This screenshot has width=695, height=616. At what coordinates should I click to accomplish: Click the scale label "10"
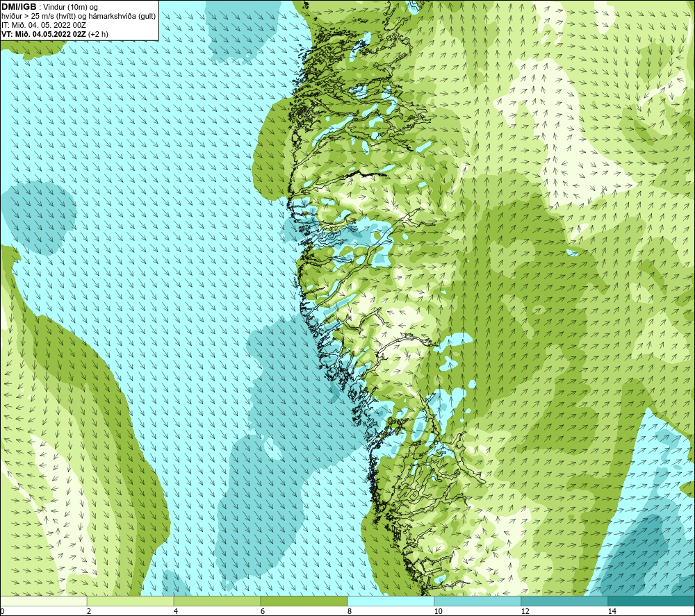pyautogui.click(x=438, y=611)
